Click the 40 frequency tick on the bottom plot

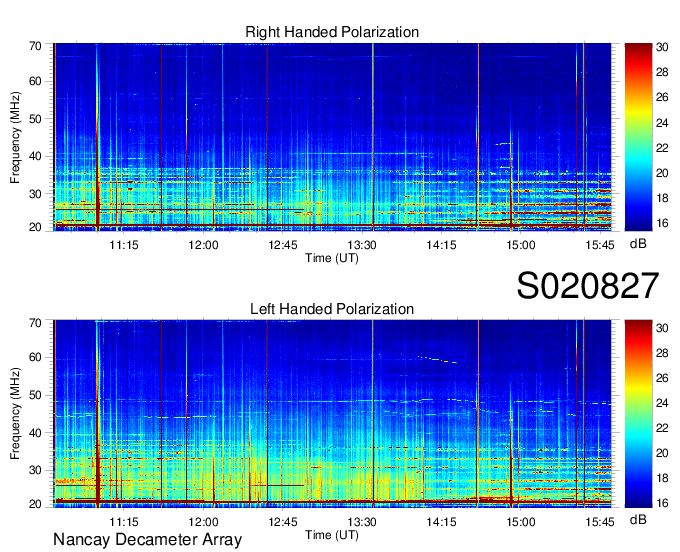tap(35, 433)
